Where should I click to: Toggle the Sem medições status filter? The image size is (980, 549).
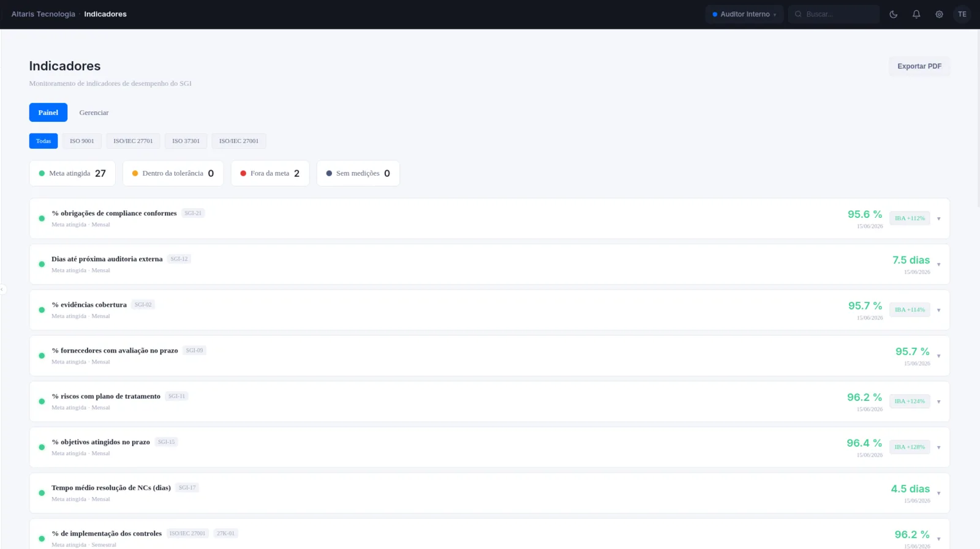click(358, 173)
